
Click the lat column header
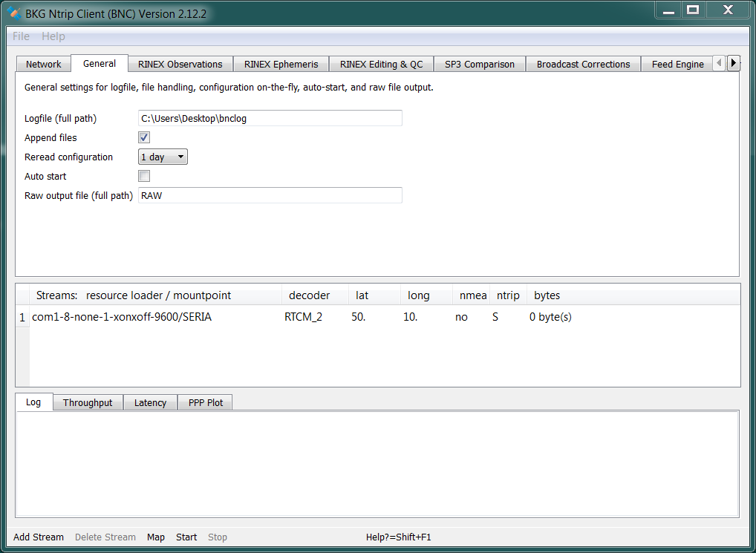point(374,295)
